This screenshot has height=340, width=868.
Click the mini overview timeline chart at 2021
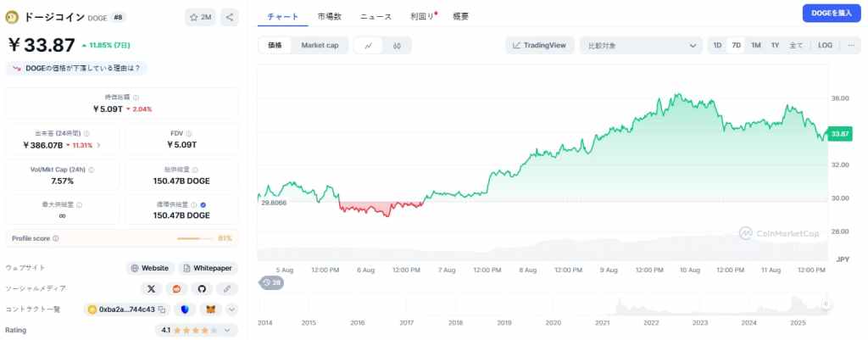click(603, 304)
